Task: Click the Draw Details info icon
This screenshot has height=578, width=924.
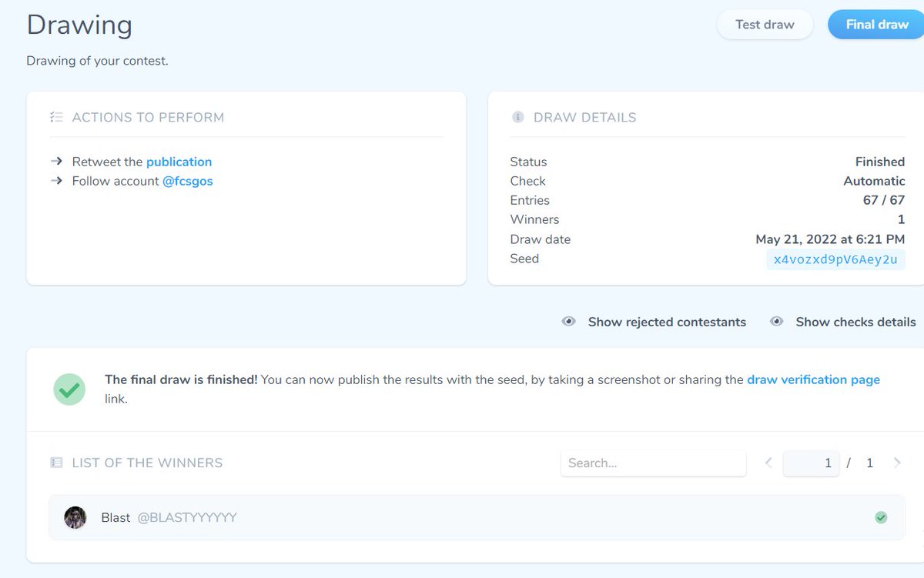Action: 517,118
